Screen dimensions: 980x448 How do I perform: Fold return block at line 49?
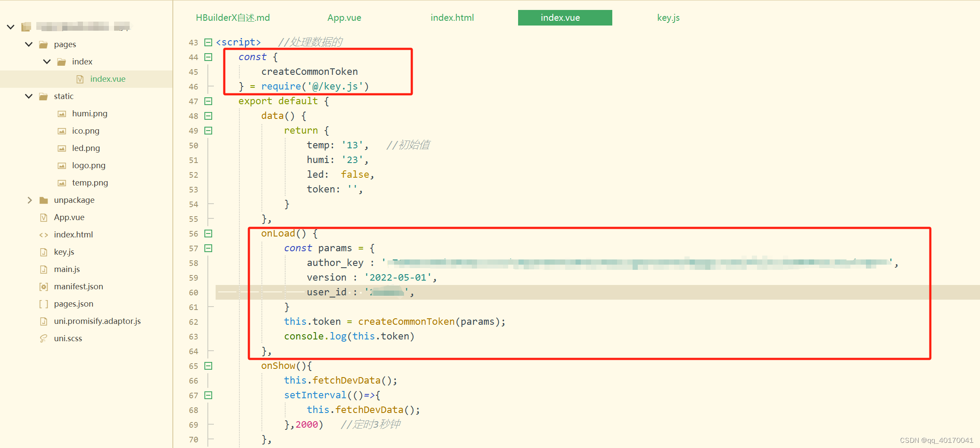(x=208, y=131)
